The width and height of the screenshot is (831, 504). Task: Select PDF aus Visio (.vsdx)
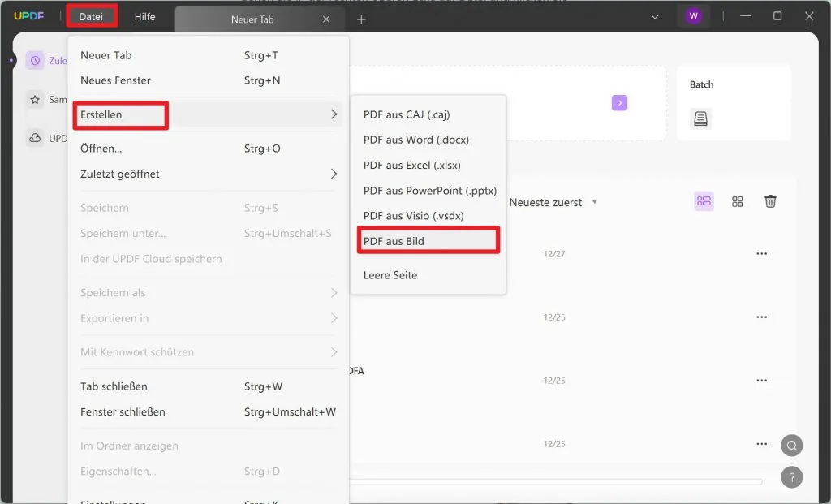click(x=428, y=216)
